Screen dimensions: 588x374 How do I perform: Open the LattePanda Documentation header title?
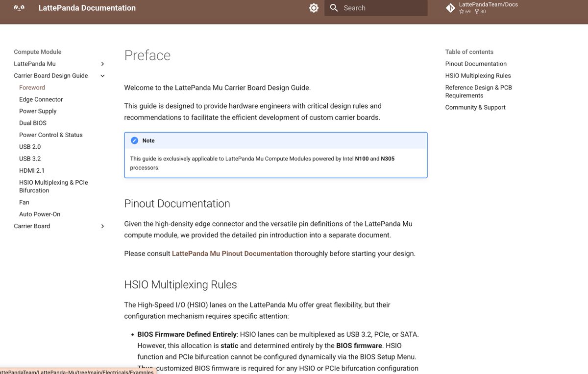coord(87,8)
